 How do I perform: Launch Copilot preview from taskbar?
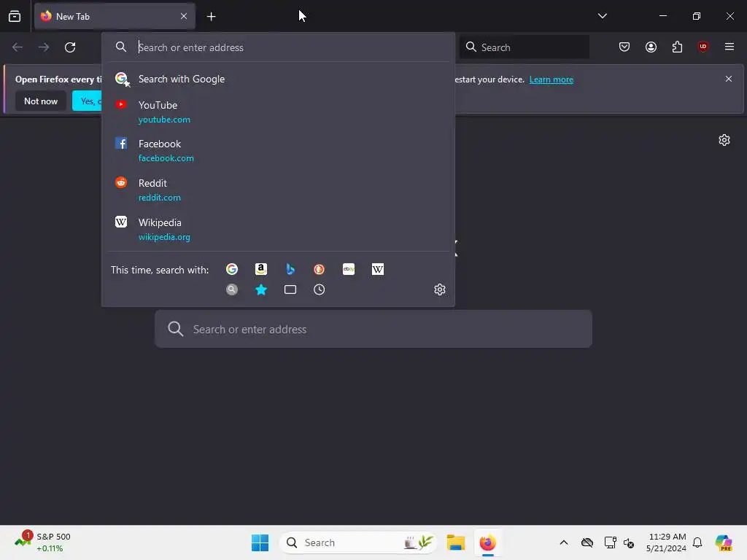pyautogui.click(x=724, y=542)
